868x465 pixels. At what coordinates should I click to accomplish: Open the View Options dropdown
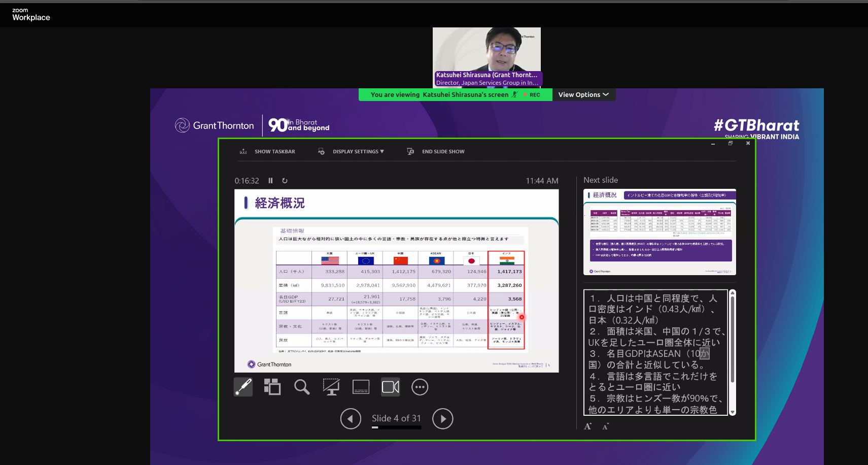pos(583,95)
